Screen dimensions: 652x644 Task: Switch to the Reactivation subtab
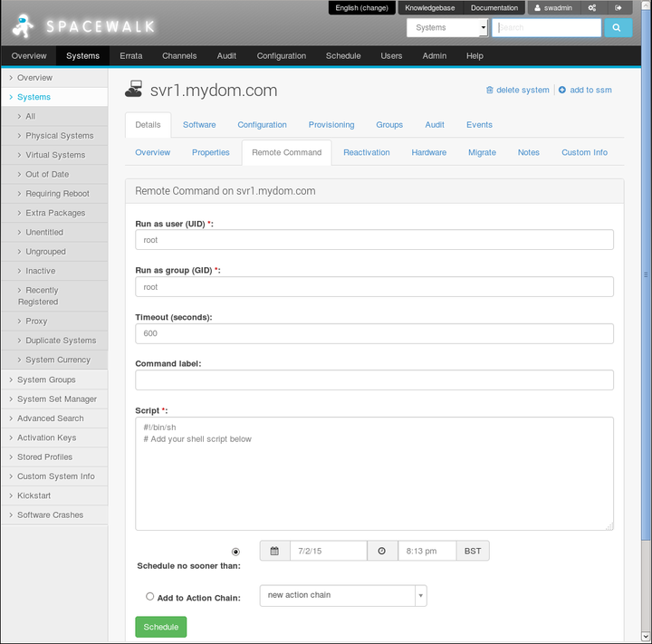(x=367, y=152)
